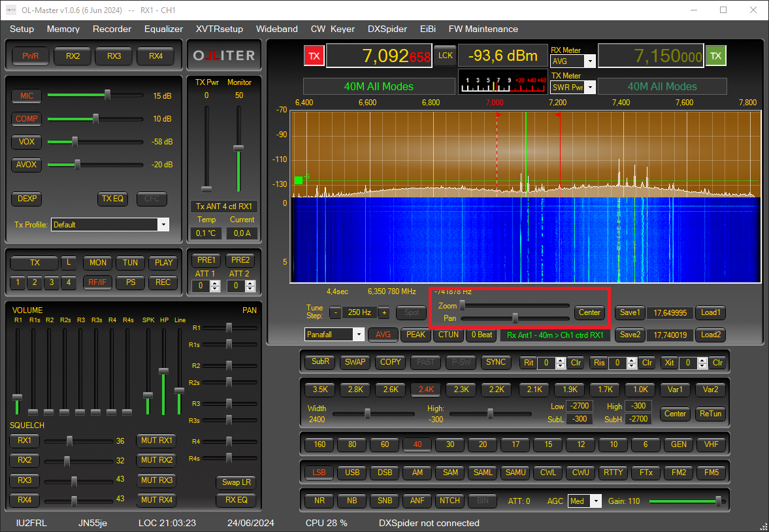This screenshot has width=769, height=532.
Task: Open the Setup menu
Action: (x=22, y=29)
